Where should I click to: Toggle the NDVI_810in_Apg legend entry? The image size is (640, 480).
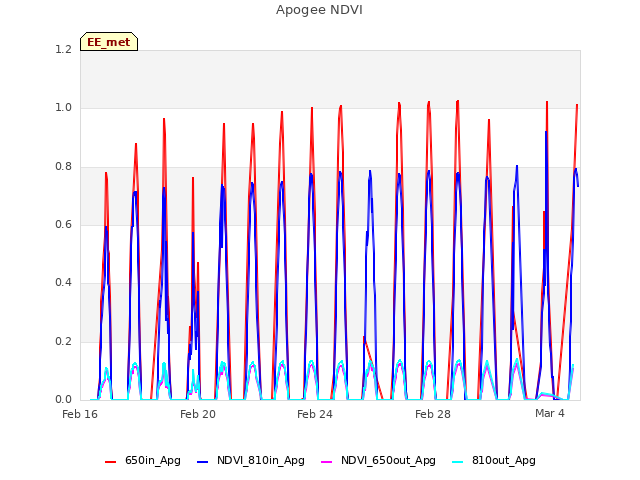click(x=251, y=461)
